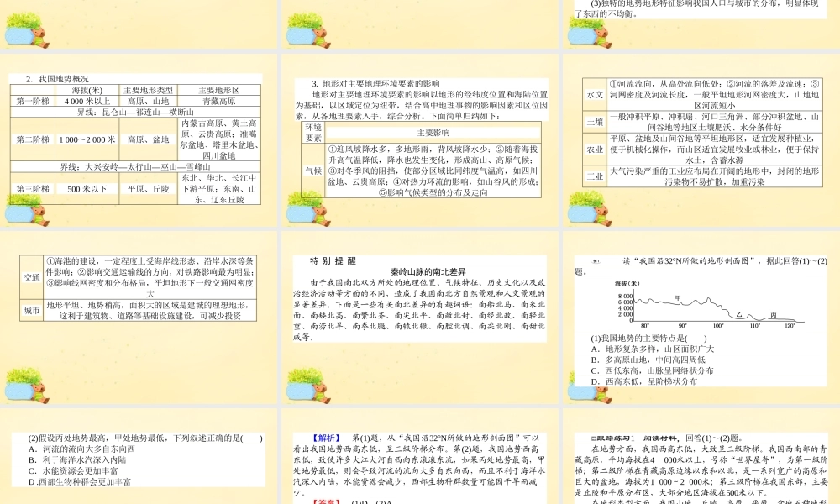Click the 主要影响 header cell

(433, 132)
